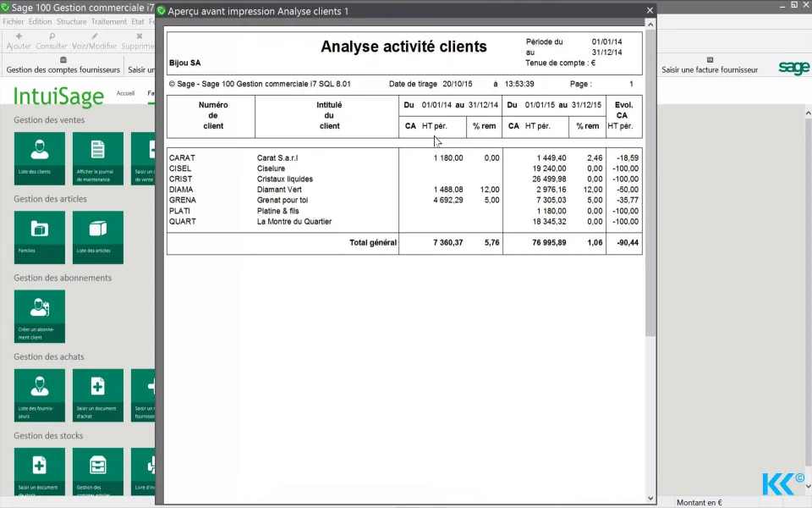Click the preview scrollbar up arrow
The width and height of the screenshot is (812, 508).
pos(650,25)
